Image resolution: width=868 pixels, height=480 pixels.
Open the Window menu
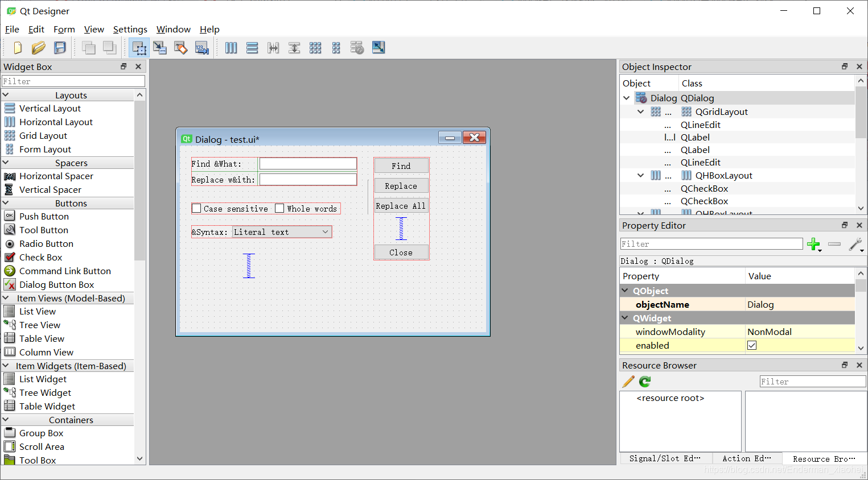click(174, 29)
